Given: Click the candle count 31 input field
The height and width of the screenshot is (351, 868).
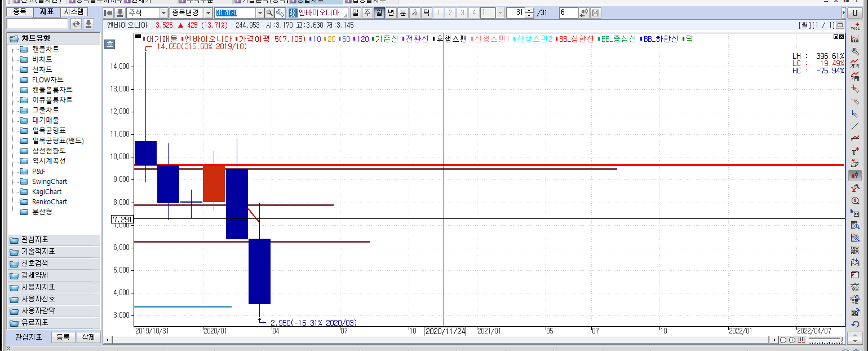Looking at the screenshot, I should (x=515, y=13).
